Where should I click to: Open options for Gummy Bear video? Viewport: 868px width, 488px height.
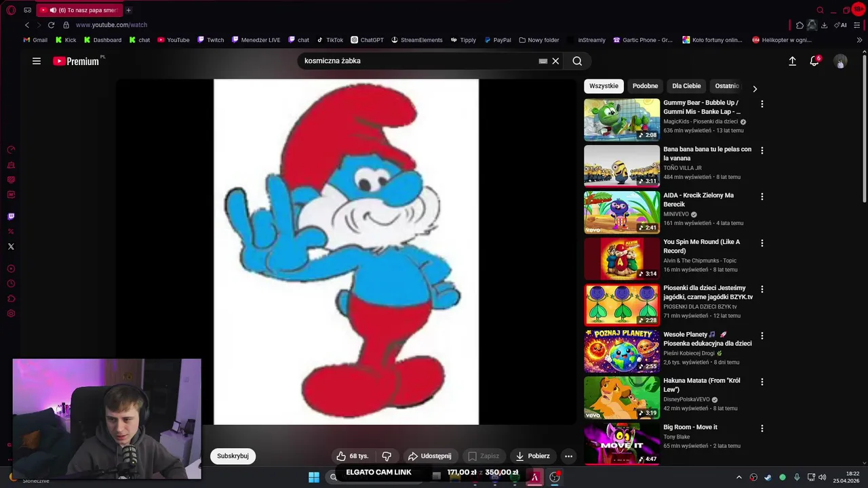[762, 104]
